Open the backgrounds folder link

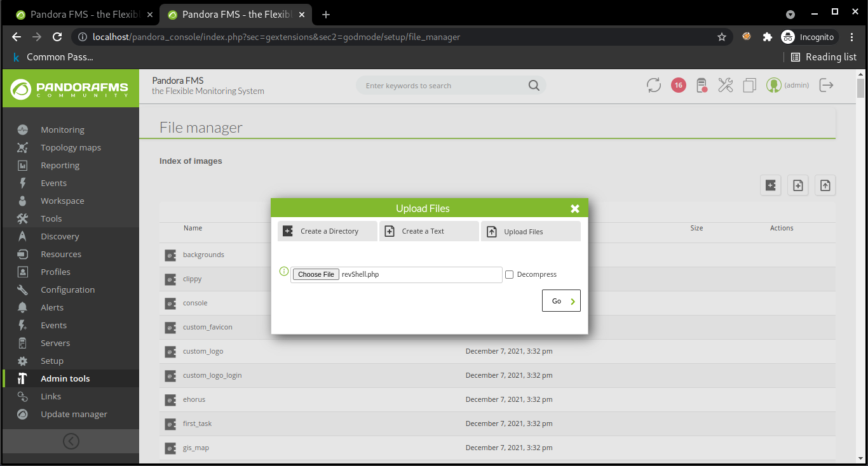click(203, 255)
